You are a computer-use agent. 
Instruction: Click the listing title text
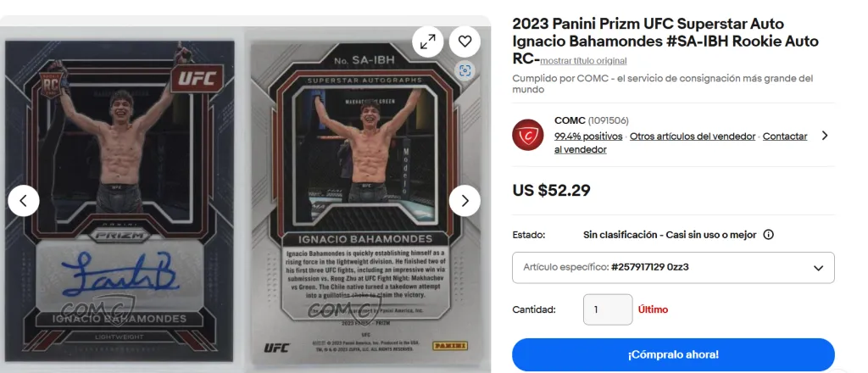tap(665, 41)
